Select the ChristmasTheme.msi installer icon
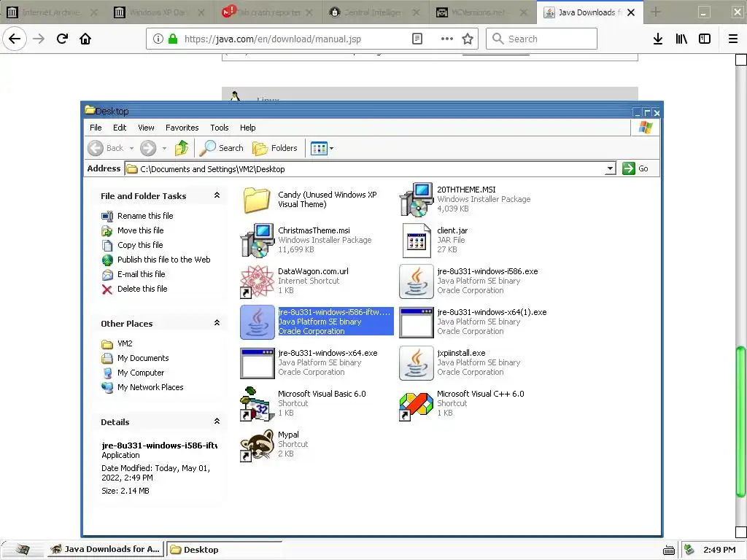Image resolution: width=747 pixels, height=560 pixels. pos(258,241)
